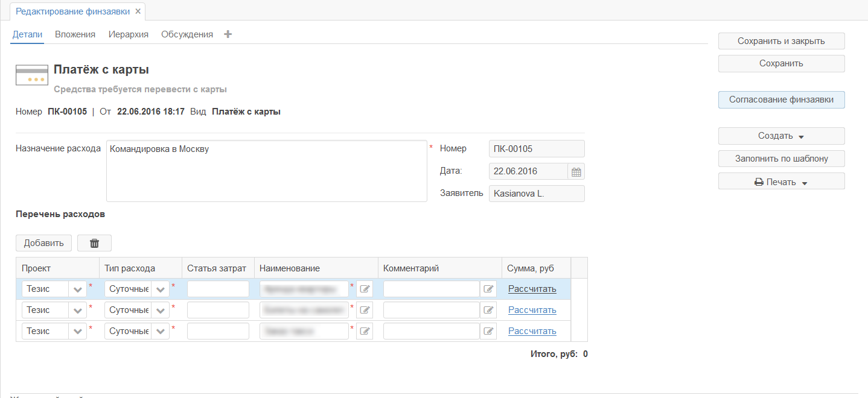Switch to the Вложения tab

[75, 34]
